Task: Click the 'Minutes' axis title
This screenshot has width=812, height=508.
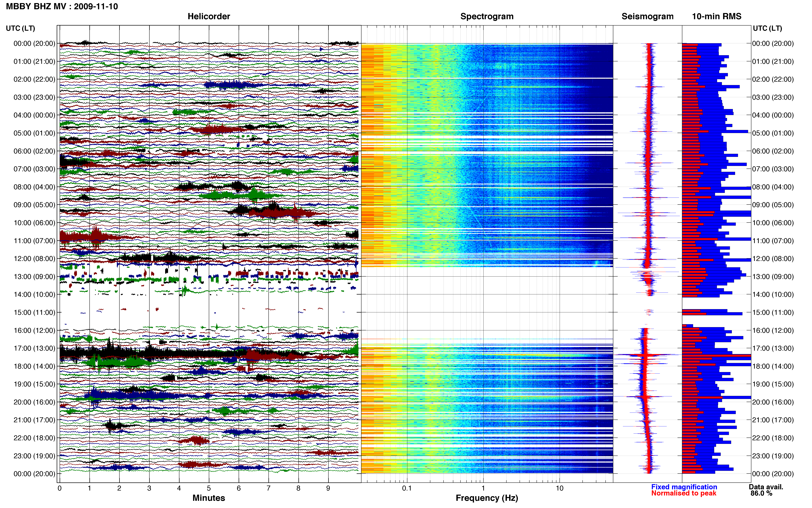Action: pos(209,498)
